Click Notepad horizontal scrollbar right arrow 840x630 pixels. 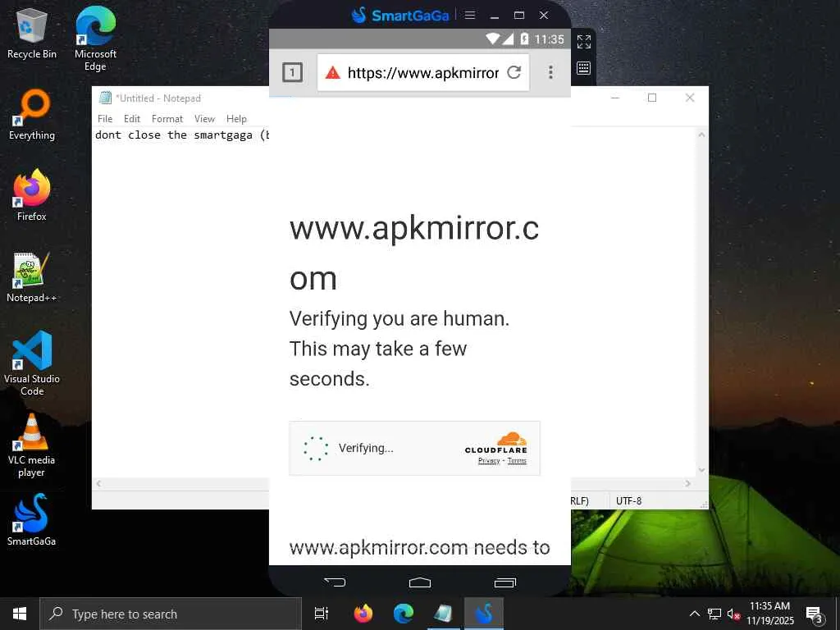coord(688,484)
